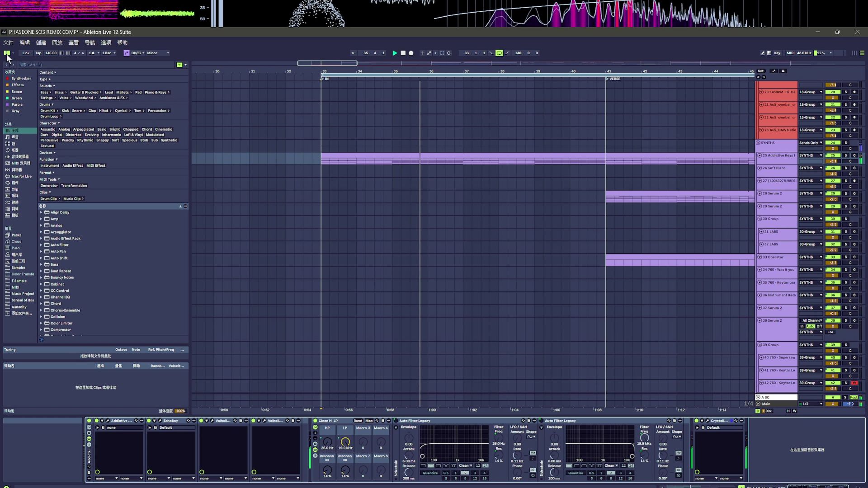Click the Tap tempo button
The width and height of the screenshot is (868, 488).
point(38,53)
